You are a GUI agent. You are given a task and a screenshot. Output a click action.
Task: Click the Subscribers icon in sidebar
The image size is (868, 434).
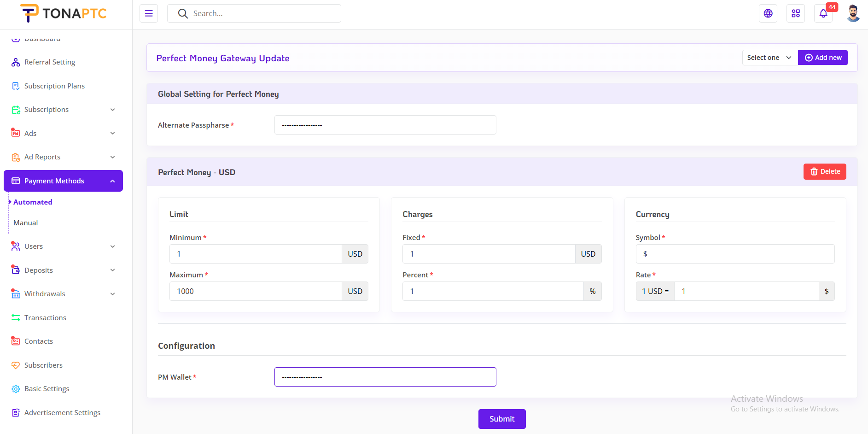[x=16, y=365]
